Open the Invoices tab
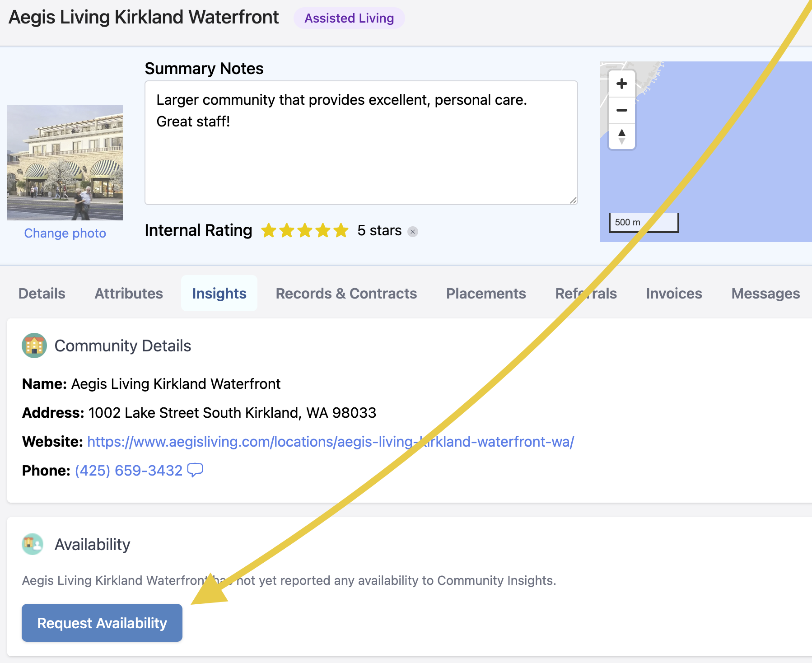The image size is (812, 663). pyautogui.click(x=674, y=294)
